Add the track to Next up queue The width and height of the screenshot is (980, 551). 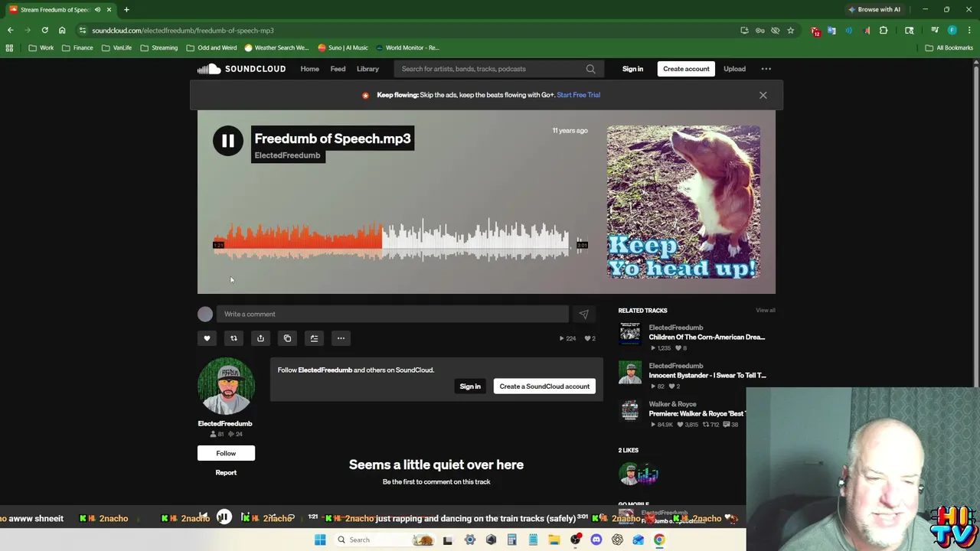point(314,338)
